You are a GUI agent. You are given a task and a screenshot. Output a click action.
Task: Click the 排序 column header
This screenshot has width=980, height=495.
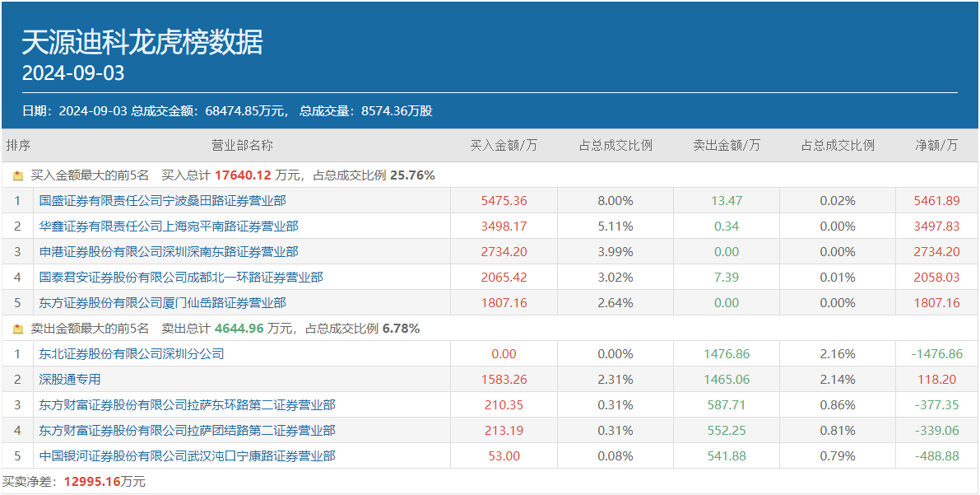[18, 145]
